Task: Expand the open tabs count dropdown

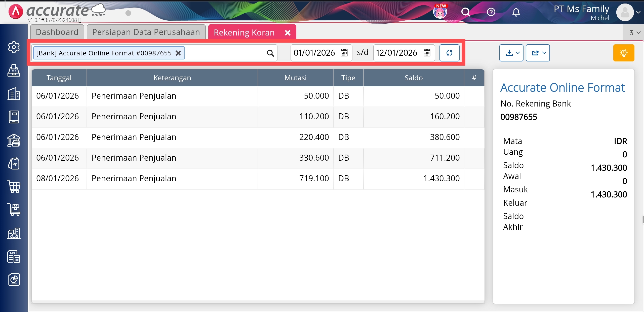Action: coord(635,33)
